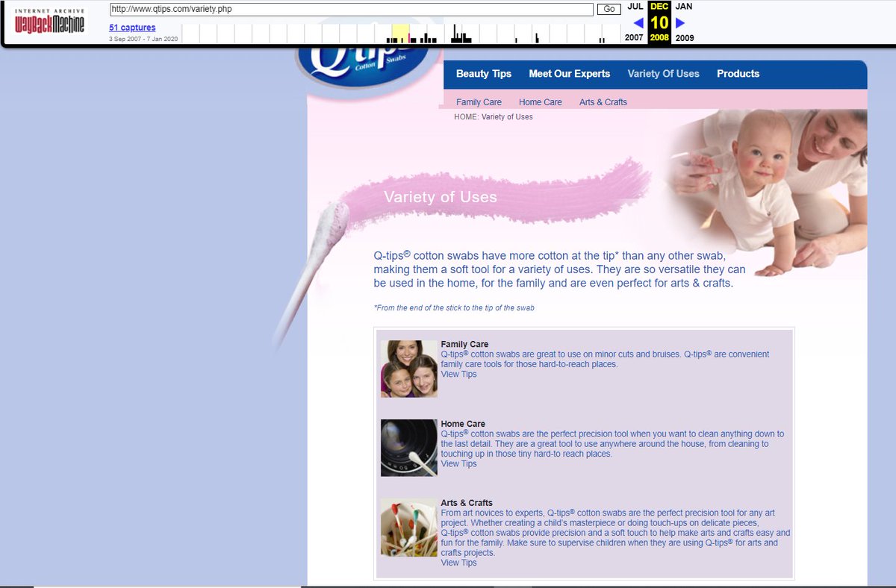Go to previous capture with left blue arrow
This screenshot has height=588, width=896.
coord(638,23)
